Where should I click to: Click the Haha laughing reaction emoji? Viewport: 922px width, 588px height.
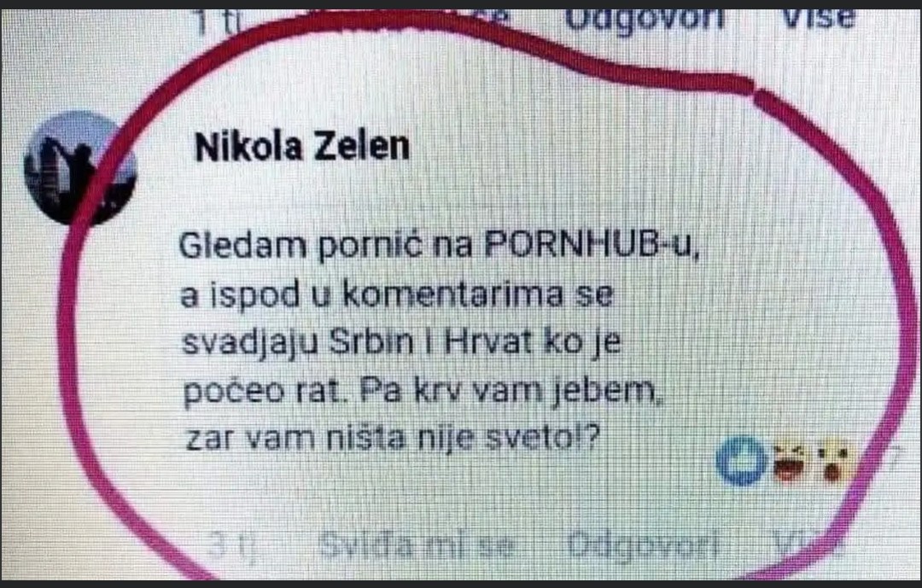pos(791,463)
